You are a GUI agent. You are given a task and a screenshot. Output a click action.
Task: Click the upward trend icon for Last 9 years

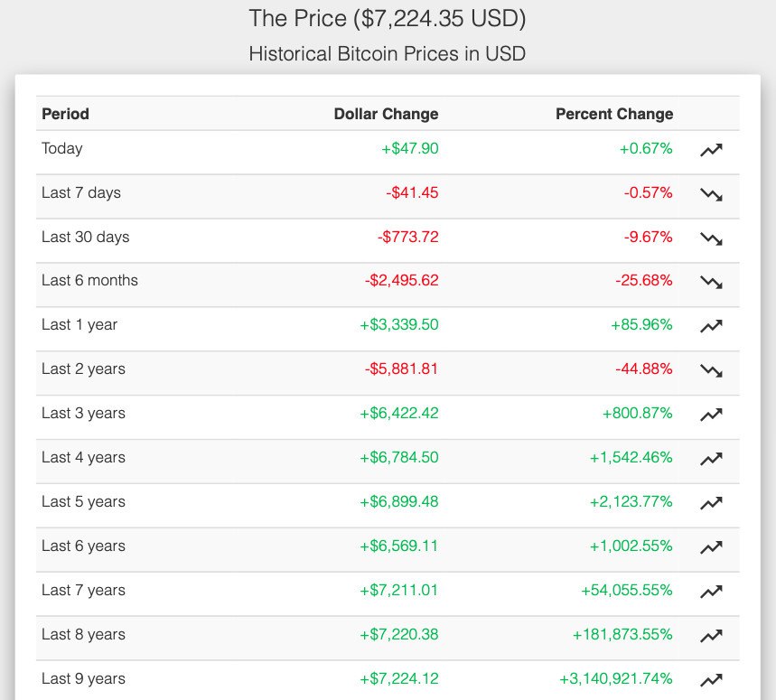coord(711,680)
